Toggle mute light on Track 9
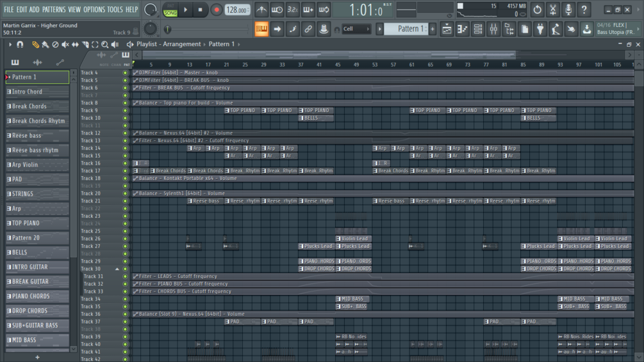Viewport: 644px width, 362px height. (125, 110)
